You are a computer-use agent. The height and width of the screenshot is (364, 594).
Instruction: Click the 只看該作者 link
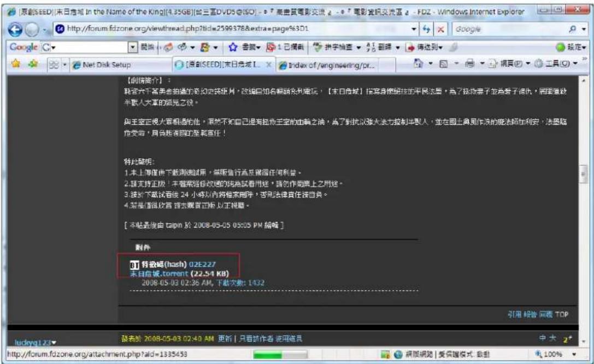click(x=256, y=339)
